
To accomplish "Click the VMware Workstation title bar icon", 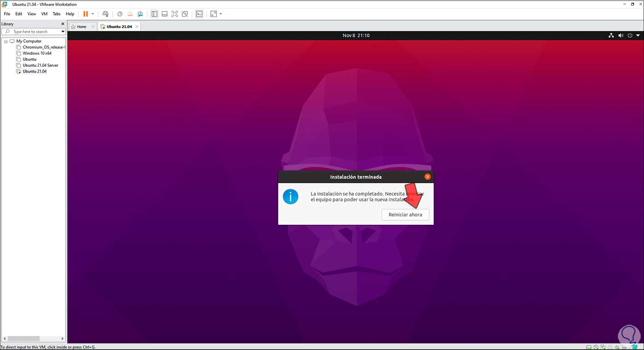I will (x=4, y=4).
